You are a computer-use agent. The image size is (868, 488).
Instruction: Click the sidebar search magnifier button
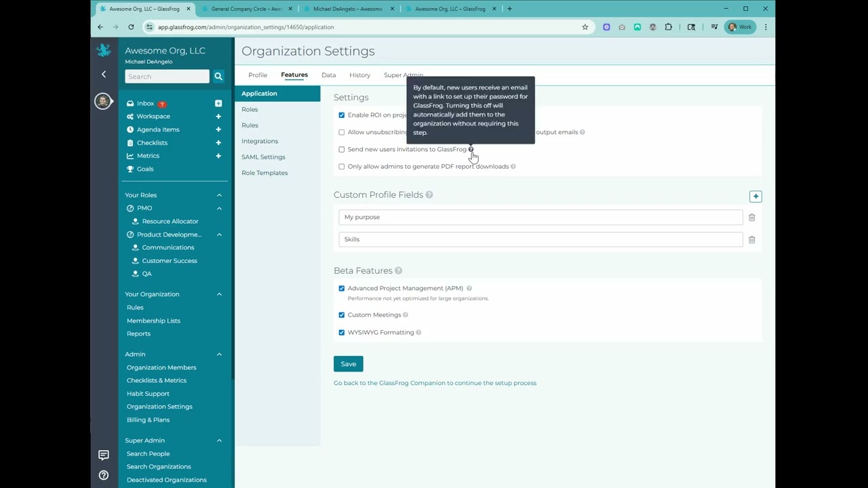(218, 77)
